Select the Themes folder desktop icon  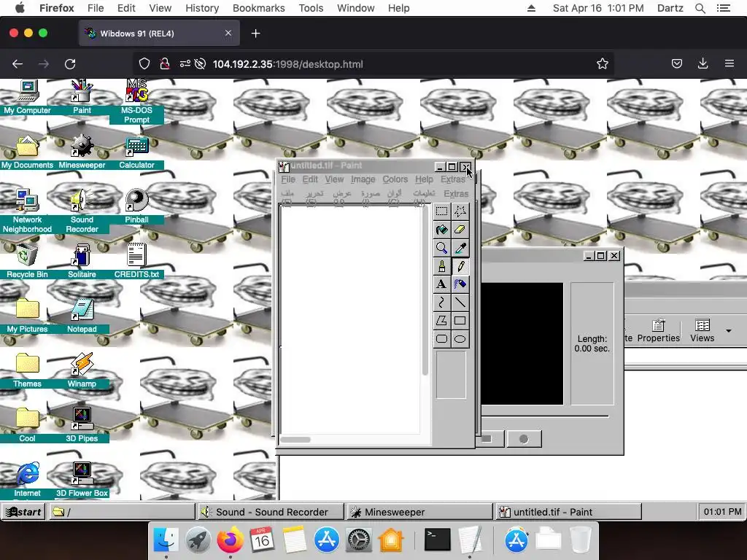pyautogui.click(x=27, y=370)
